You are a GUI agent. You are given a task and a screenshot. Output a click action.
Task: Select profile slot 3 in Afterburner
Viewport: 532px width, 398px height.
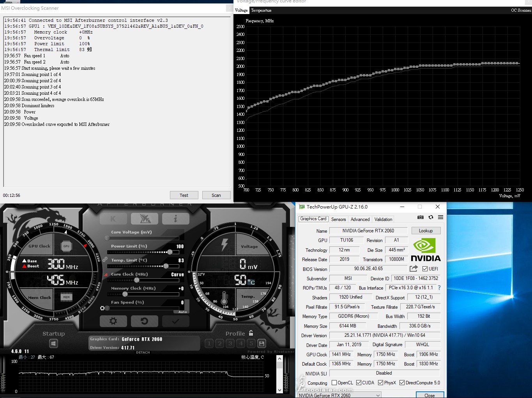pyautogui.click(x=230, y=343)
